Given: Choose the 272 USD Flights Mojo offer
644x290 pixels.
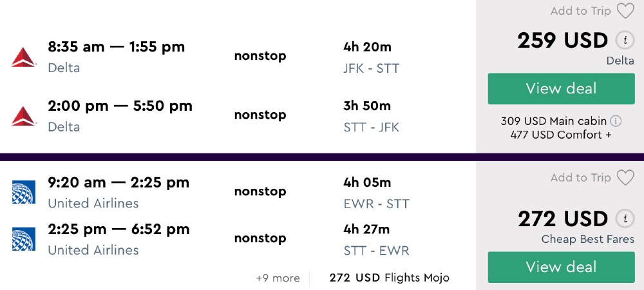Looking at the screenshot, I should click(389, 278).
